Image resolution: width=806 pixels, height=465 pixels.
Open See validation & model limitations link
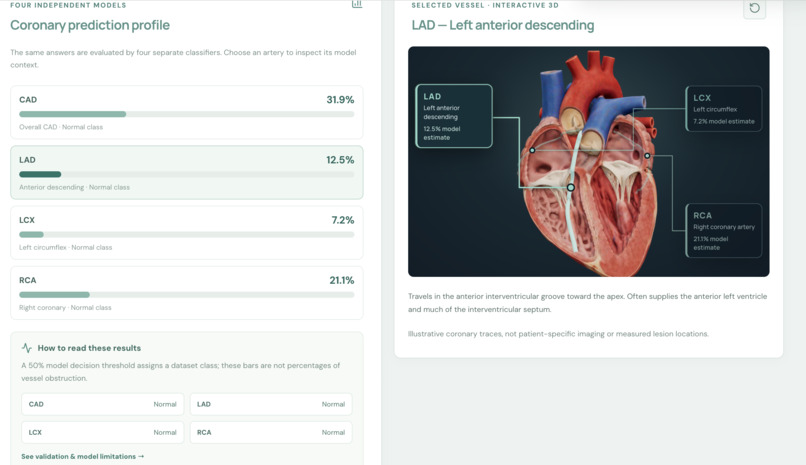(83, 456)
